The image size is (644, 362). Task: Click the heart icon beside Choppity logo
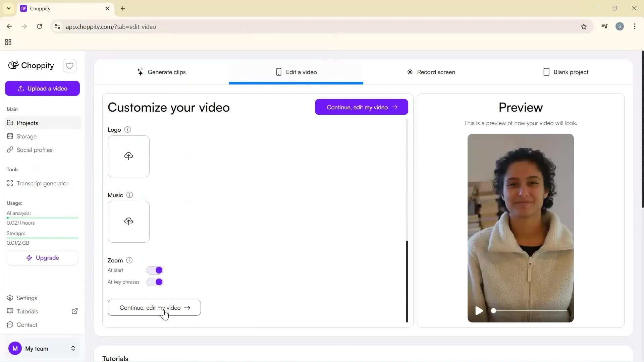pos(69,66)
